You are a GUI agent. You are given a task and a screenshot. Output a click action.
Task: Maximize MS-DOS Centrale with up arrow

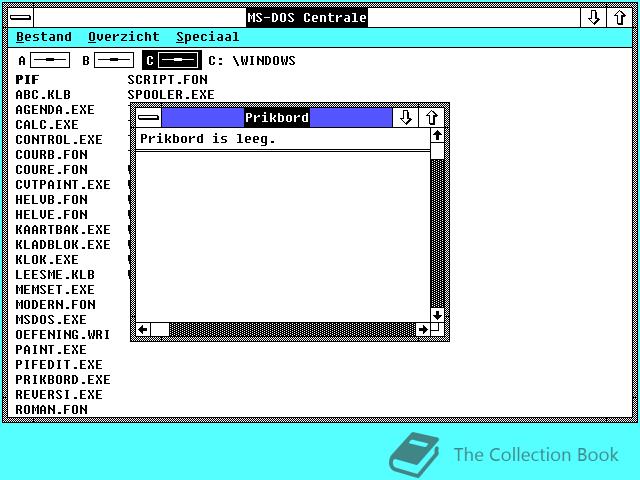(620, 18)
